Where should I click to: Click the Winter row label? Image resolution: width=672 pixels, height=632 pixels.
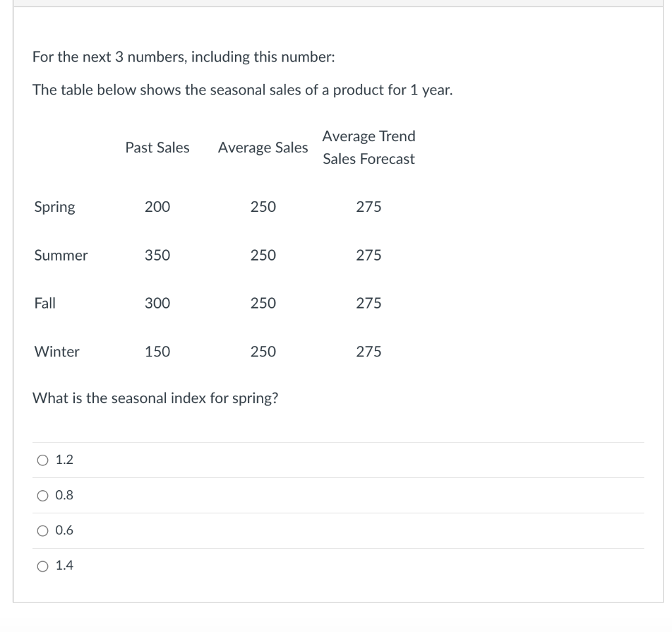click(56, 352)
